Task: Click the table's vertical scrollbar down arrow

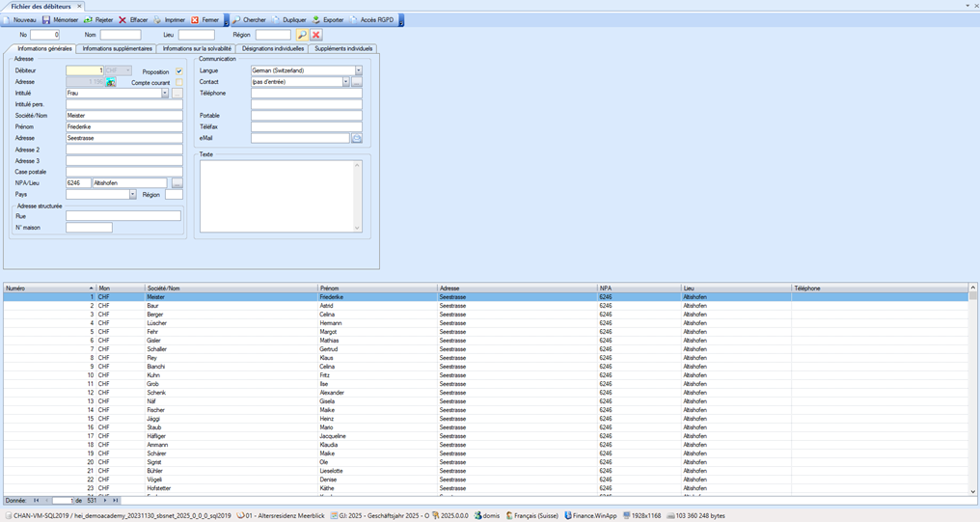Action: point(973,491)
